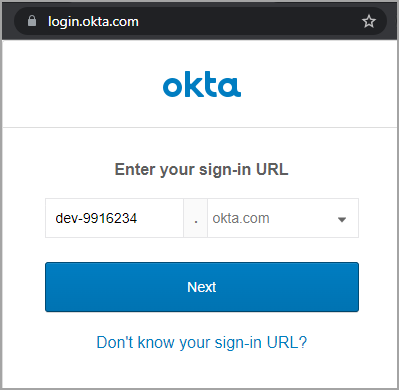Screen dimensions: 399x390
Task: Focus the subdomain field containing dev-9916234
Action: (x=114, y=218)
